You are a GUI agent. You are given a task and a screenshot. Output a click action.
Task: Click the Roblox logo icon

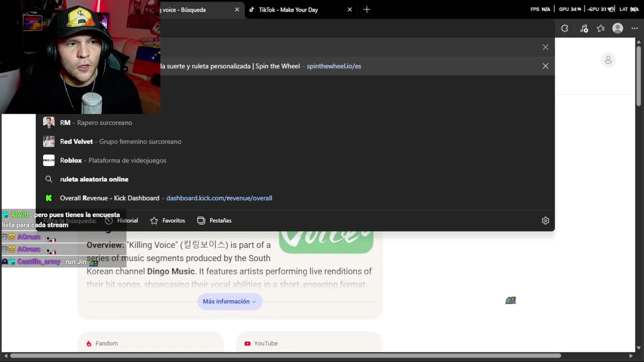click(x=49, y=160)
